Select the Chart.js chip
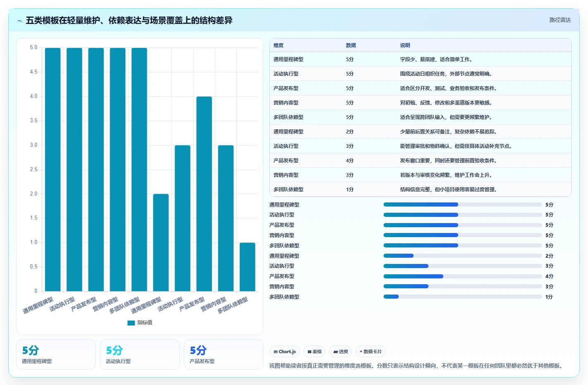588x385 pixels. click(285, 352)
